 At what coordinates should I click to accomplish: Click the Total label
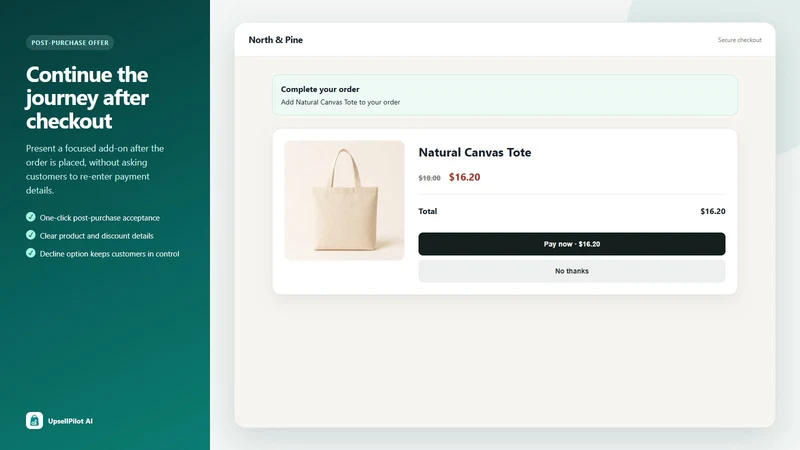(x=428, y=211)
